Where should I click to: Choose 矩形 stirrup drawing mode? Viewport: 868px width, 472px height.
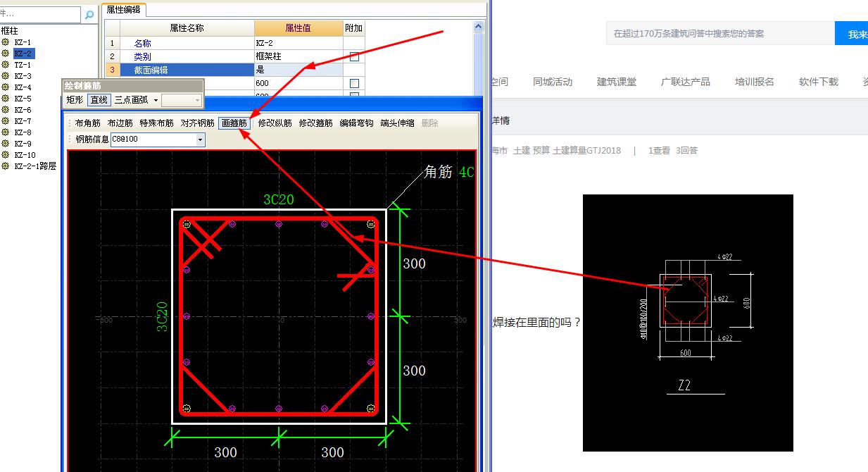coord(75,100)
